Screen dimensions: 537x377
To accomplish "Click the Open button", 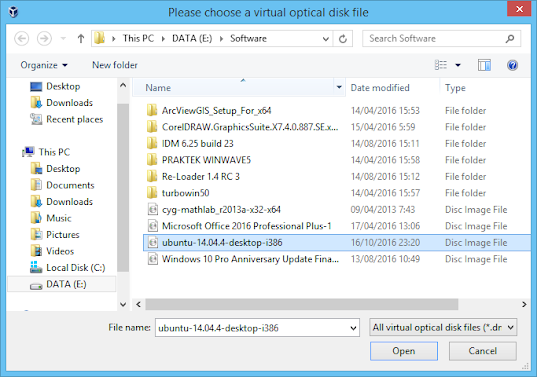I will tap(404, 351).
